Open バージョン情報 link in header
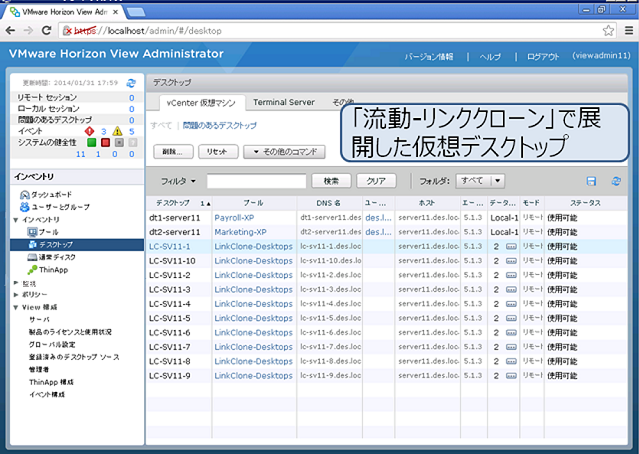639x454 pixels. (x=429, y=57)
